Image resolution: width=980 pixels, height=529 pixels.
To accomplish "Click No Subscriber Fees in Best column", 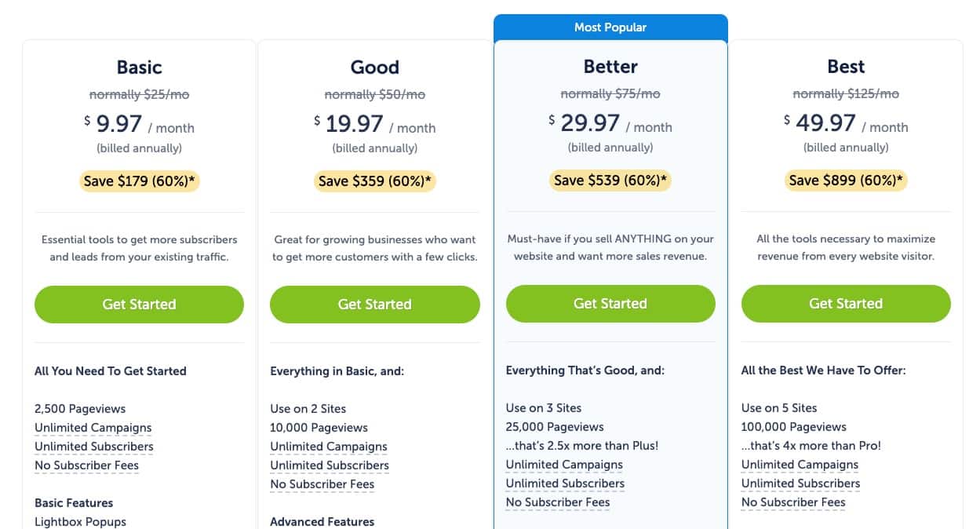I will pos(793,502).
